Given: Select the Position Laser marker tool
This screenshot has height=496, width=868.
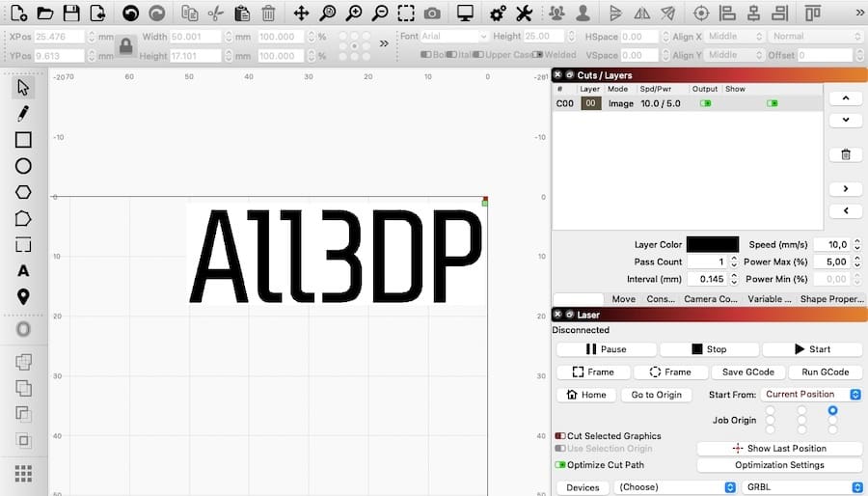Looking at the screenshot, I should [x=23, y=296].
